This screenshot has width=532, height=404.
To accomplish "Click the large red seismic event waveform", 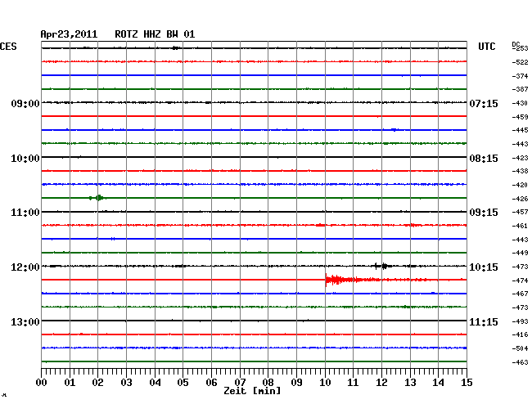I will [x=353, y=280].
